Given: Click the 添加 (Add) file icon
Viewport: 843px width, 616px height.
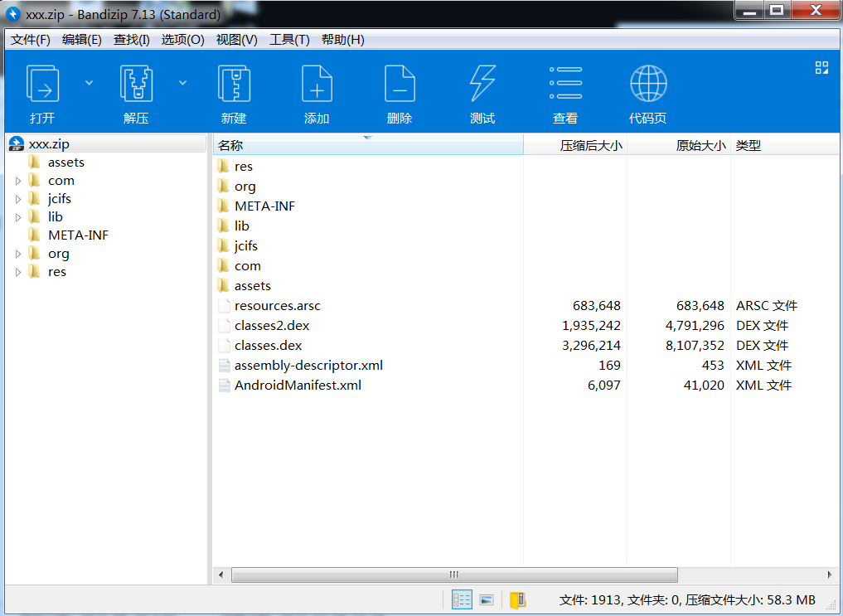Looking at the screenshot, I should 317,85.
